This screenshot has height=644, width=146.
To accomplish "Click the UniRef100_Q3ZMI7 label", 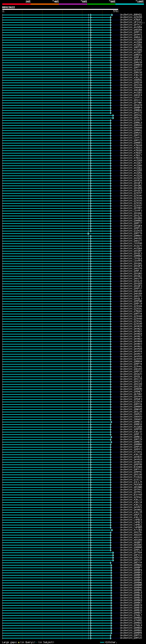I will (x=131, y=120).
